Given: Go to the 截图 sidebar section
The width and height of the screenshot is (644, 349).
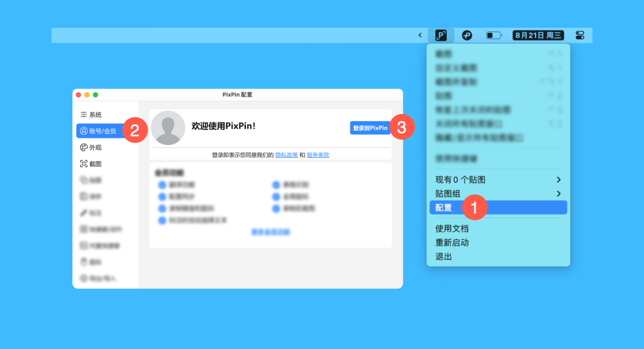Looking at the screenshot, I should point(91,164).
